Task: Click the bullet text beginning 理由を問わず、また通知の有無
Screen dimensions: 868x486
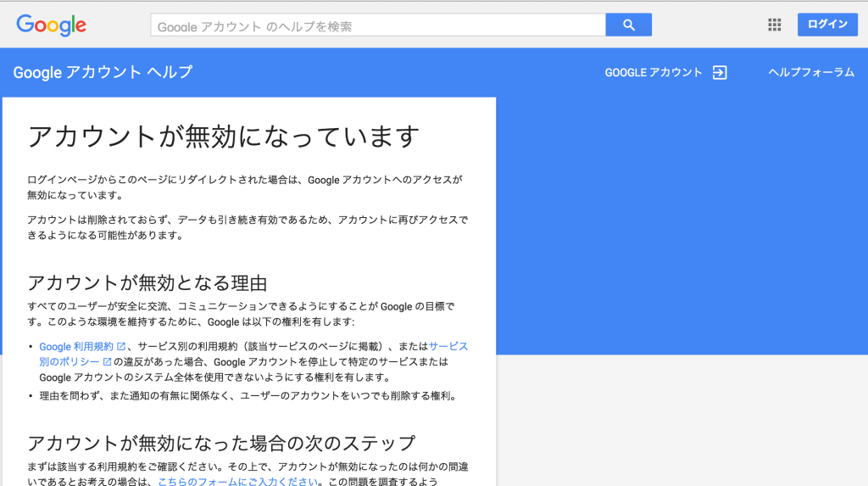Action: pos(248,396)
